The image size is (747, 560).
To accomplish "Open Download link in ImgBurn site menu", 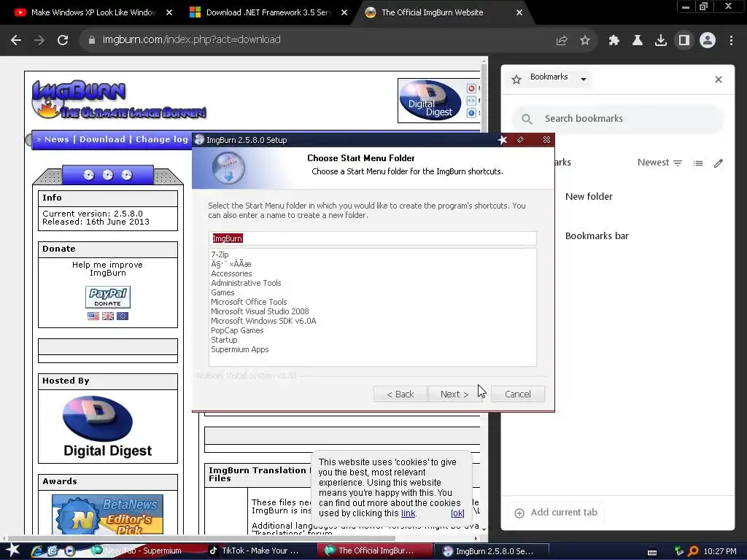I will coord(102,139).
